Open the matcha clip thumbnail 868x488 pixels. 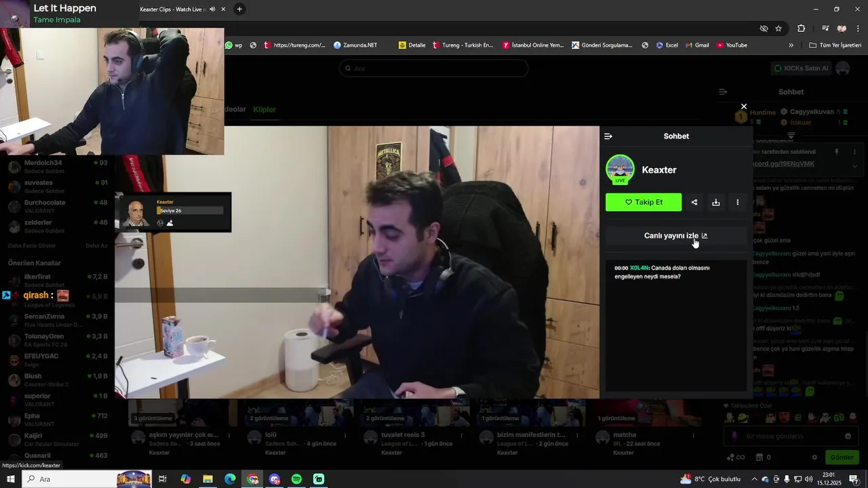[x=650, y=412]
